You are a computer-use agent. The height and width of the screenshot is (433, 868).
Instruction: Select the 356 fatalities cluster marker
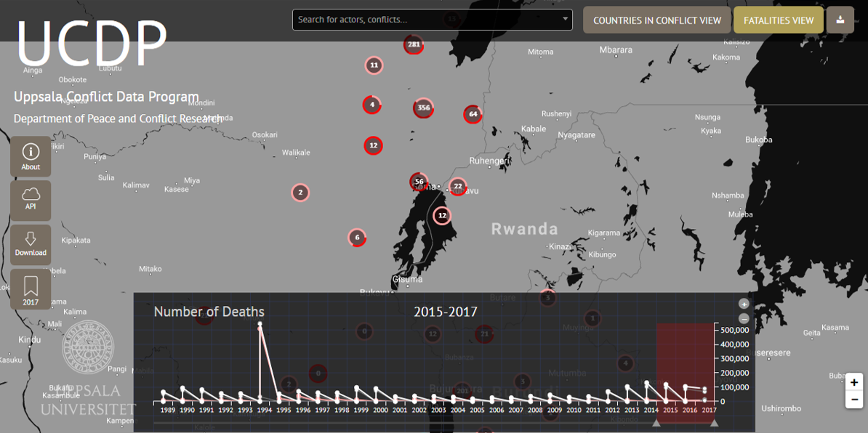click(x=424, y=108)
